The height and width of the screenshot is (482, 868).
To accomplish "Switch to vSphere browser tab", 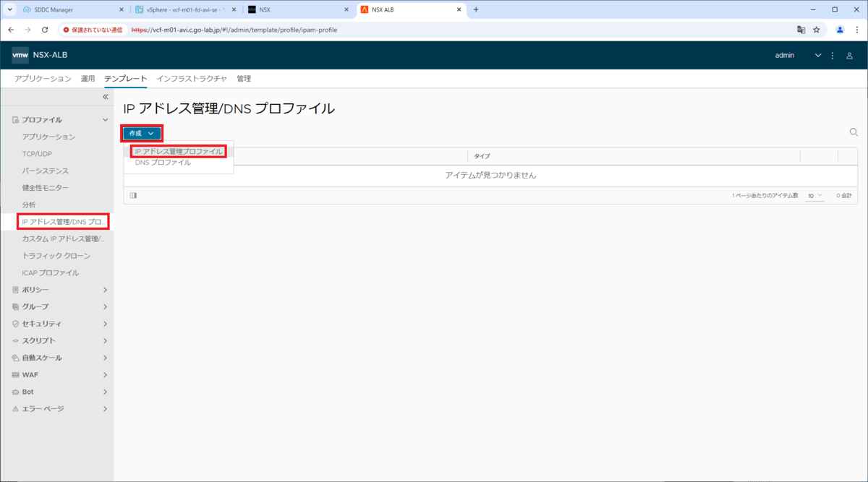I will [184, 9].
